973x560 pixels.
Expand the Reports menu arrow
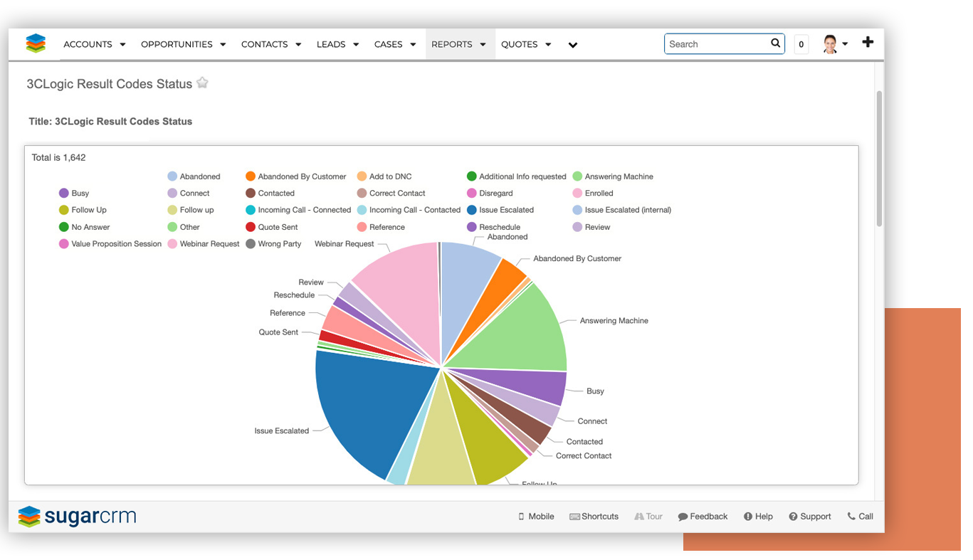point(483,45)
